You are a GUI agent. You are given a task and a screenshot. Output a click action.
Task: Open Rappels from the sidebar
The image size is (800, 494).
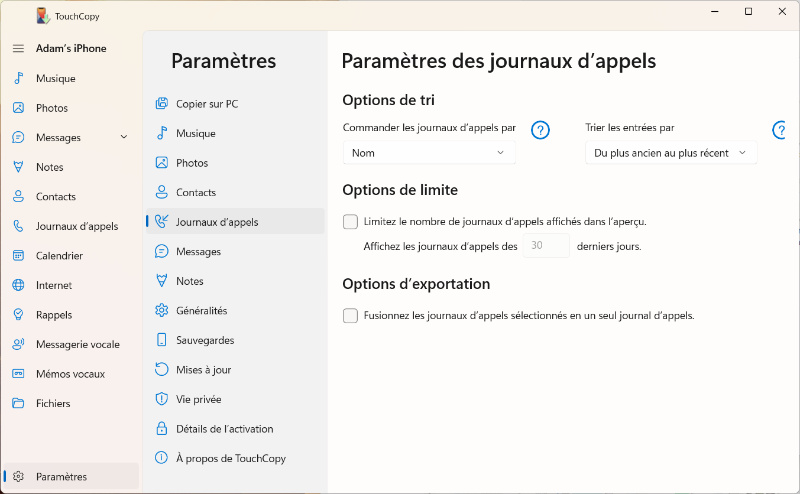(x=53, y=315)
